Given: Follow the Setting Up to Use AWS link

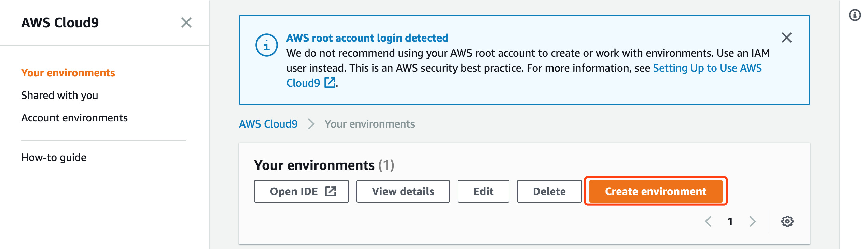Looking at the screenshot, I should (707, 68).
